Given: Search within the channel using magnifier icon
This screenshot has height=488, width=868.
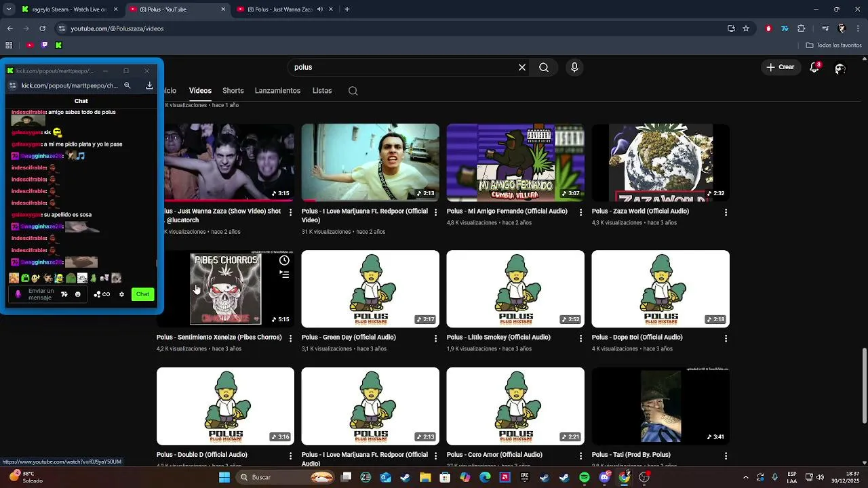Looking at the screenshot, I should (353, 91).
